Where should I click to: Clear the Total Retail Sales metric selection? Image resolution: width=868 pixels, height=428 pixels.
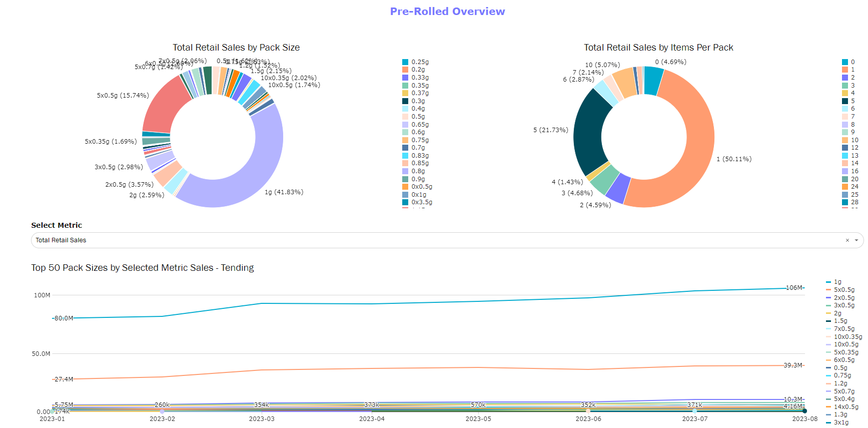click(847, 240)
